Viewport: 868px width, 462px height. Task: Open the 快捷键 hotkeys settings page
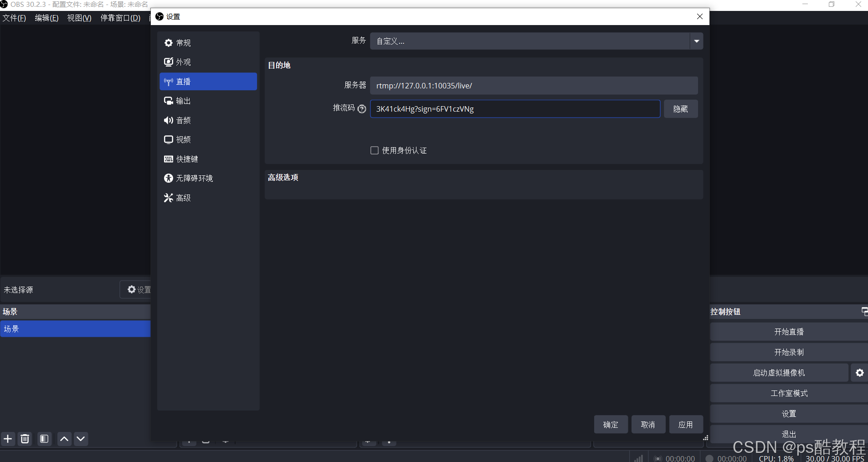(208, 159)
